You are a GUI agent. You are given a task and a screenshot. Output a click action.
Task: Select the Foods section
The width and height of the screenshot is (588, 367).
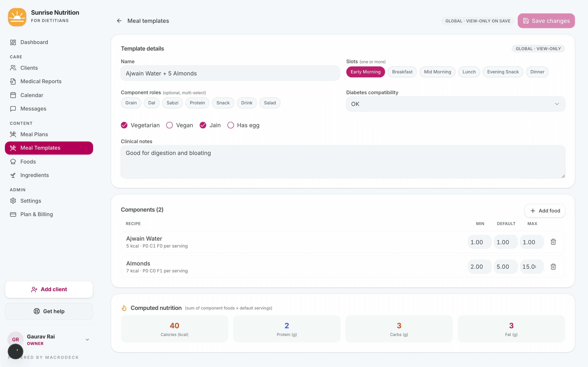[x=28, y=161]
